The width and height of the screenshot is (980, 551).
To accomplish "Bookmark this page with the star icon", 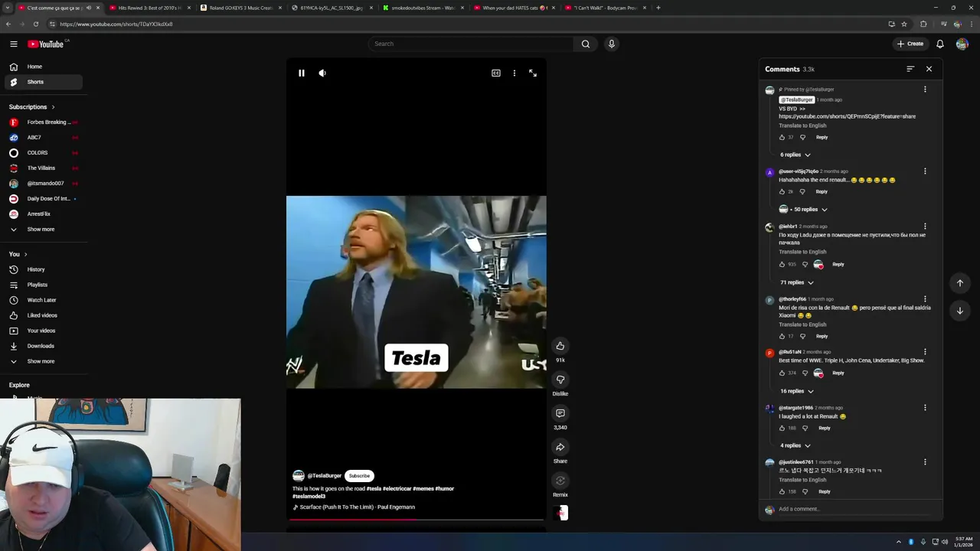I will [904, 24].
